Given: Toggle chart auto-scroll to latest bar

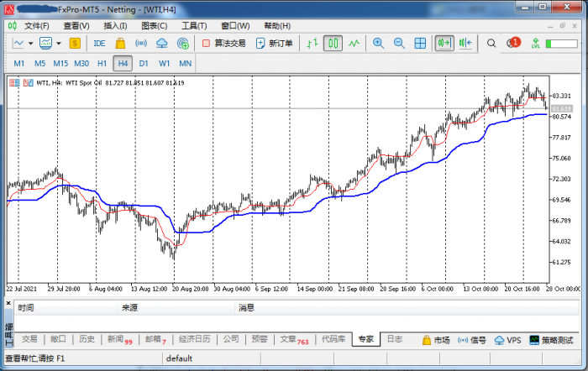Looking at the screenshot, I should (444, 43).
